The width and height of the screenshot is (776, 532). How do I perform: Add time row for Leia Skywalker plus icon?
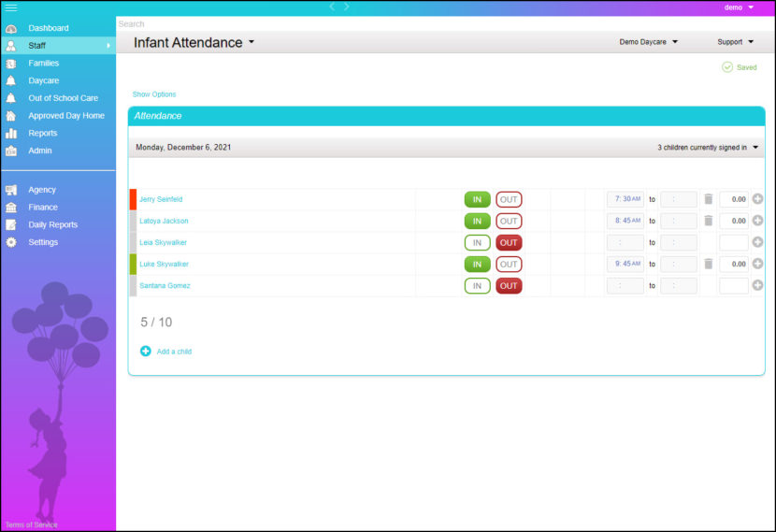click(757, 242)
